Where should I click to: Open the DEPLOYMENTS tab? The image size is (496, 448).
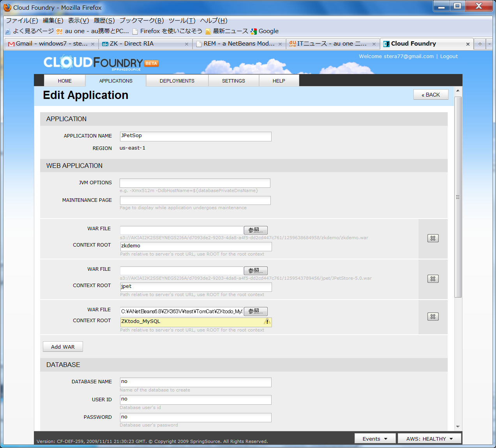tap(177, 81)
